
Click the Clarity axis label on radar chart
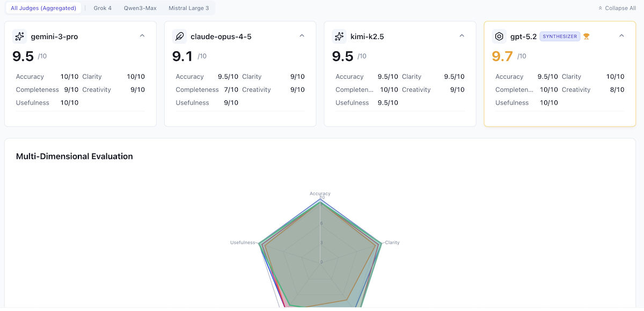(x=392, y=242)
